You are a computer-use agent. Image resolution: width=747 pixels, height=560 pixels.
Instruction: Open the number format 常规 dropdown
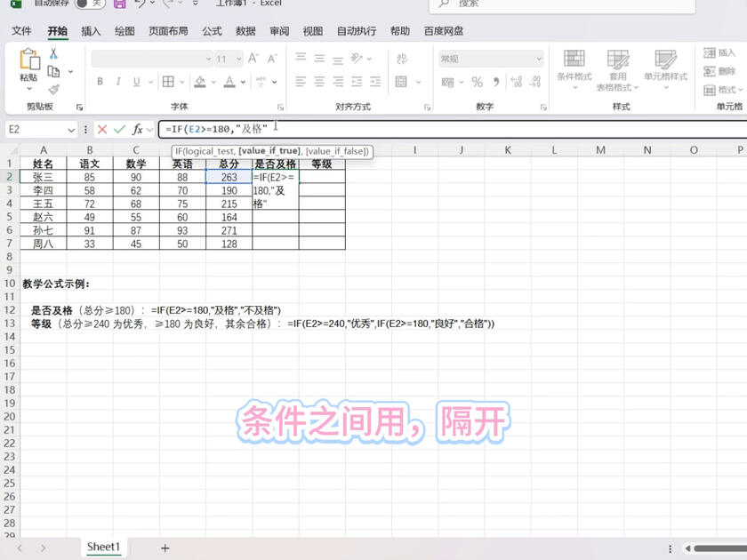(539, 59)
